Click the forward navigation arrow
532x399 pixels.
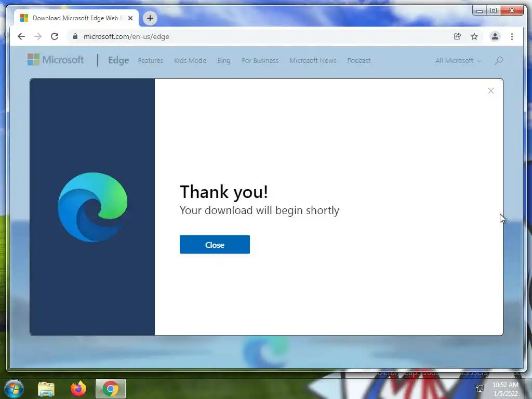(x=37, y=36)
